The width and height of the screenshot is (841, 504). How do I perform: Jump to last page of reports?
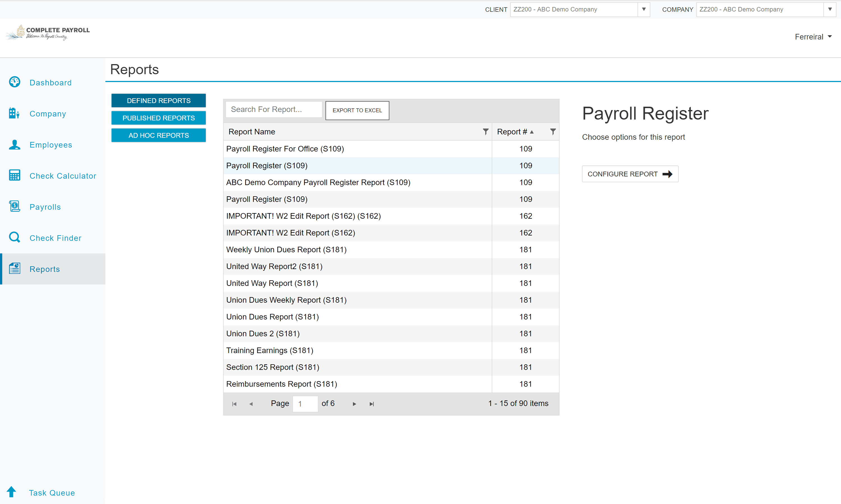coord(371,404)
